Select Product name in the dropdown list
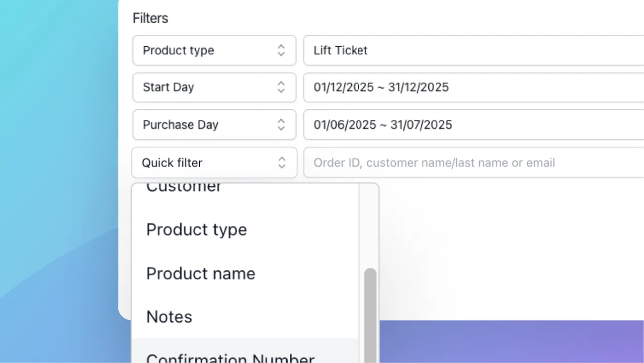This screenshot has width=644, height=363. (x=245, y=273)
